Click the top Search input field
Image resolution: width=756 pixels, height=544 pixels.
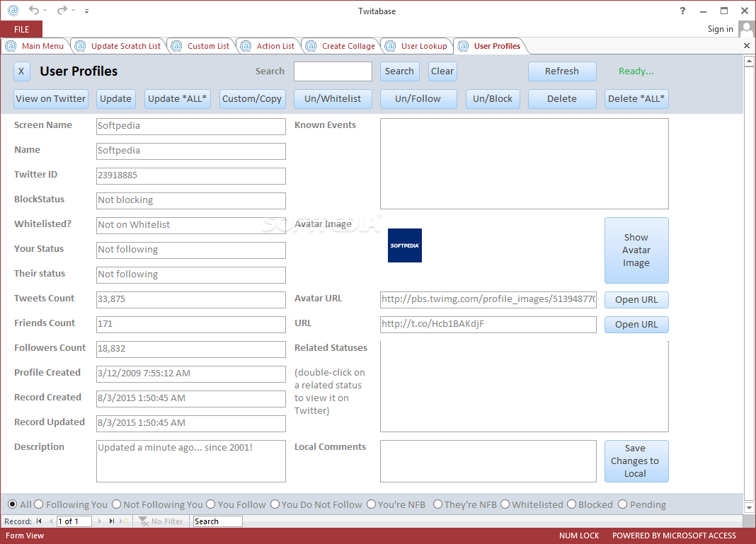pos(333,71)
